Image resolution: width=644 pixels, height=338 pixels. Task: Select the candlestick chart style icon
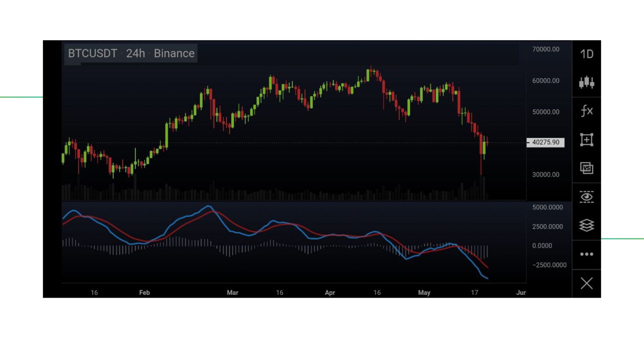[586, 83]
